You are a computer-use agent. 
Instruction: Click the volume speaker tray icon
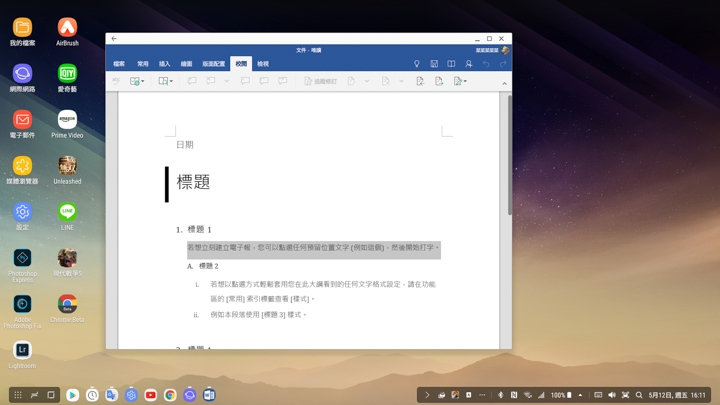[x=612, y=395]
